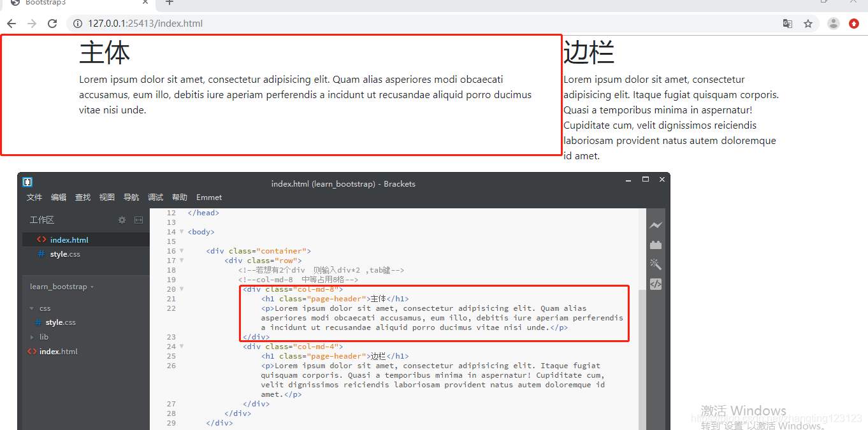Click line number 22 in the gutter

click(171, 308)
